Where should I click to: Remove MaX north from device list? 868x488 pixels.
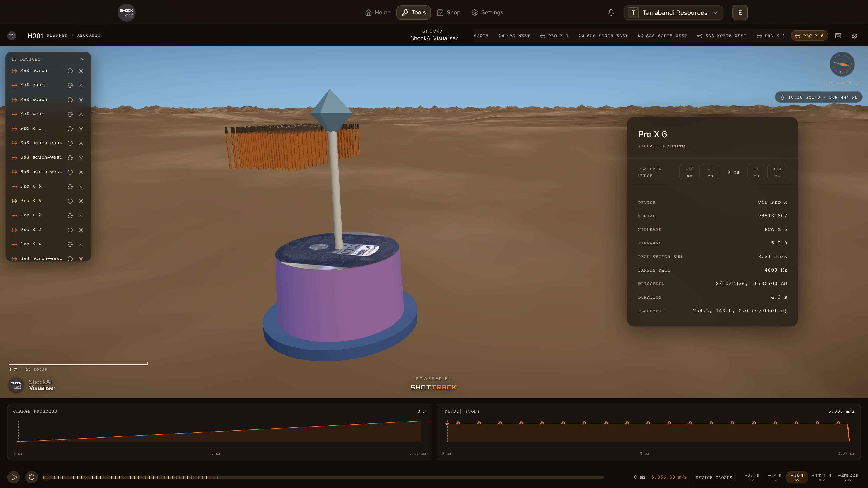tap(81, 71)
